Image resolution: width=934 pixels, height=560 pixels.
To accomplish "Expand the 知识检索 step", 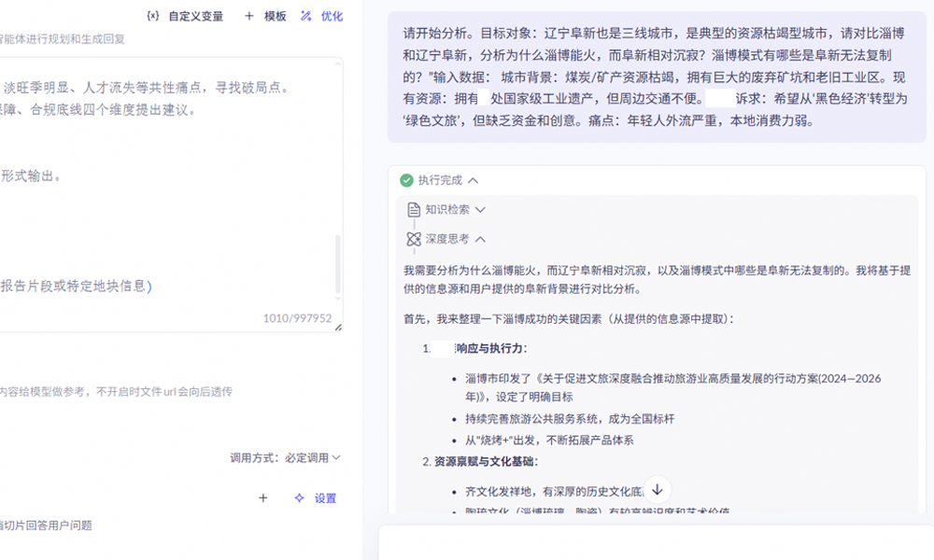I will click(481, 209).
